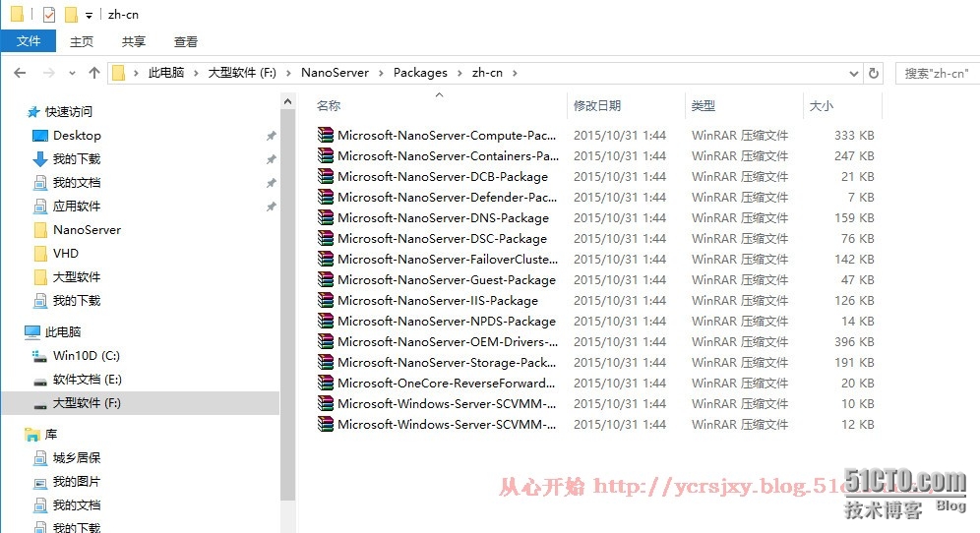The width and height of the screenshot is (980, 533).
Task: Click the refresh button beside address bar
Action: point(874,73)
